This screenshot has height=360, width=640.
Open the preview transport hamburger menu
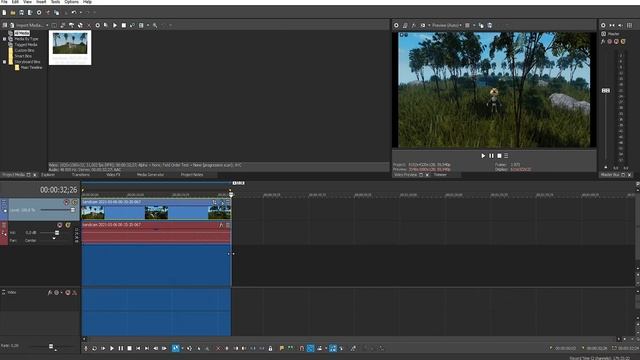click(506, 156)
